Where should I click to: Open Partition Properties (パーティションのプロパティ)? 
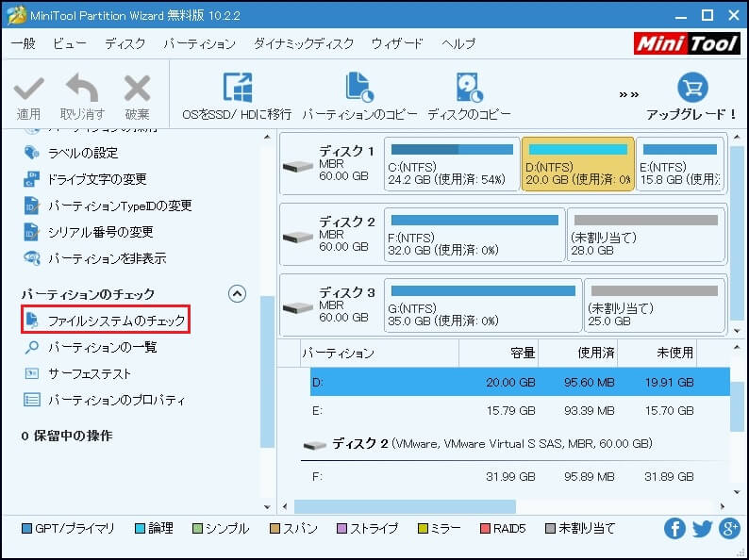pos(104,400)
